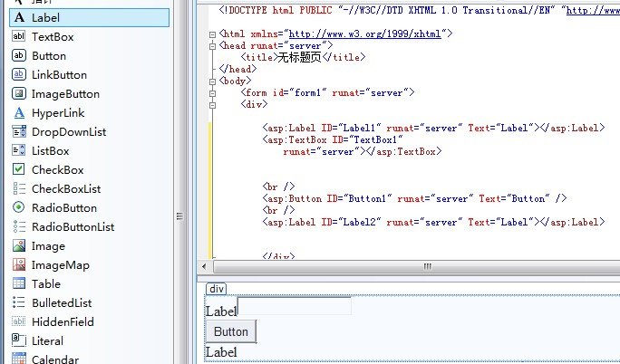Pick the HiddenField control icon
Image resolution: width=620 pixels, height=364 pixels.
(19, 321)
